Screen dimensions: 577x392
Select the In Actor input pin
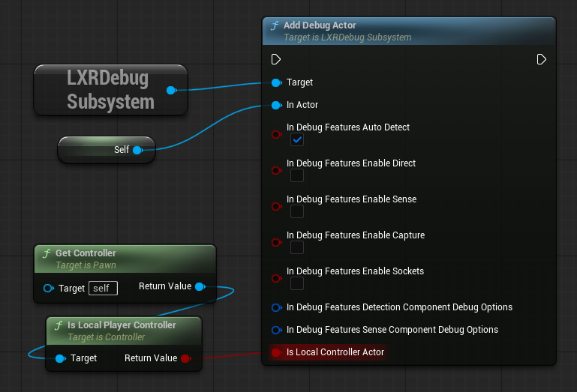tap(277, 105)
